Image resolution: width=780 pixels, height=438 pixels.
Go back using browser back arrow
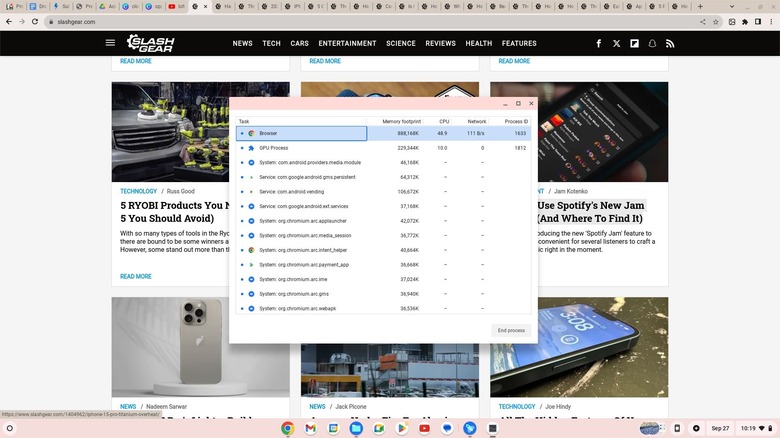(x=9, y=21)
